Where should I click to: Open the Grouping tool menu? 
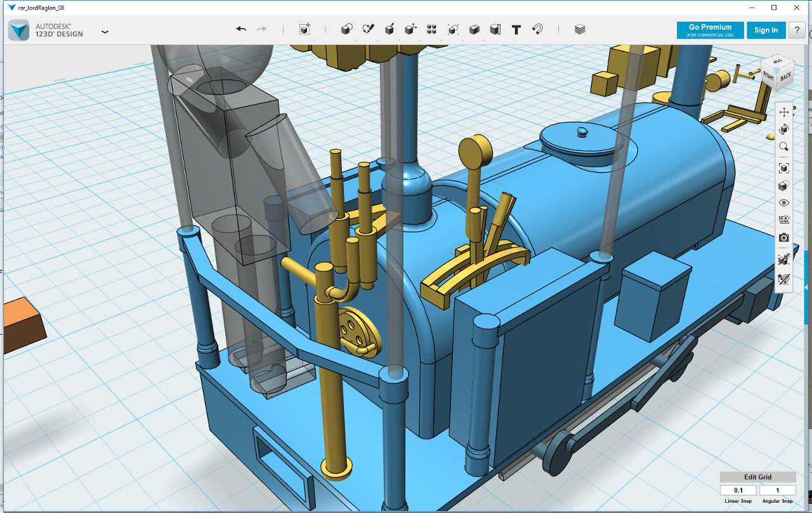(453, 29)
